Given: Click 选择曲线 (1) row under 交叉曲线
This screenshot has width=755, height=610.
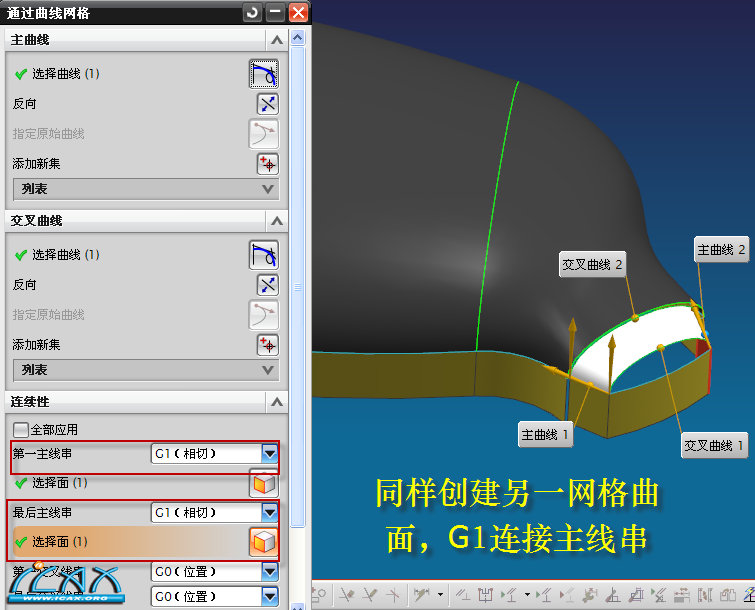Looking at the screenshot, I should (146, 255).
